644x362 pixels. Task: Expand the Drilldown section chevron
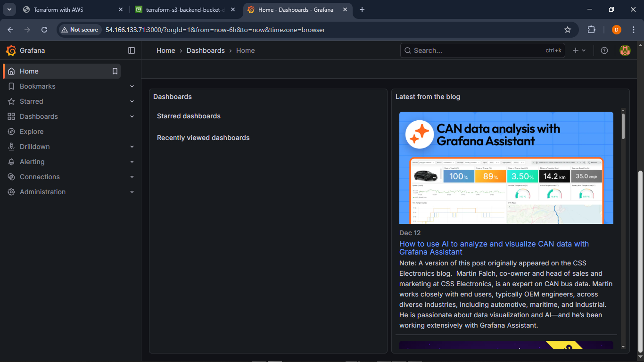132,147
